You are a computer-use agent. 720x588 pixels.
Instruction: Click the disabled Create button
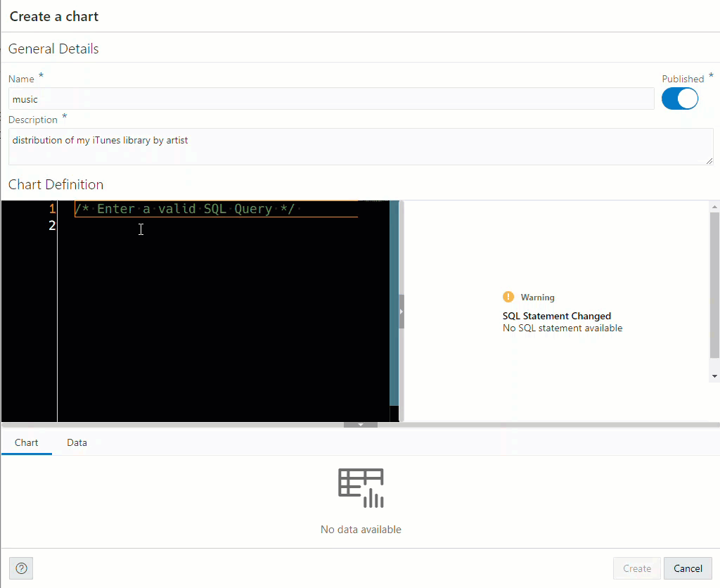(637, 568)
